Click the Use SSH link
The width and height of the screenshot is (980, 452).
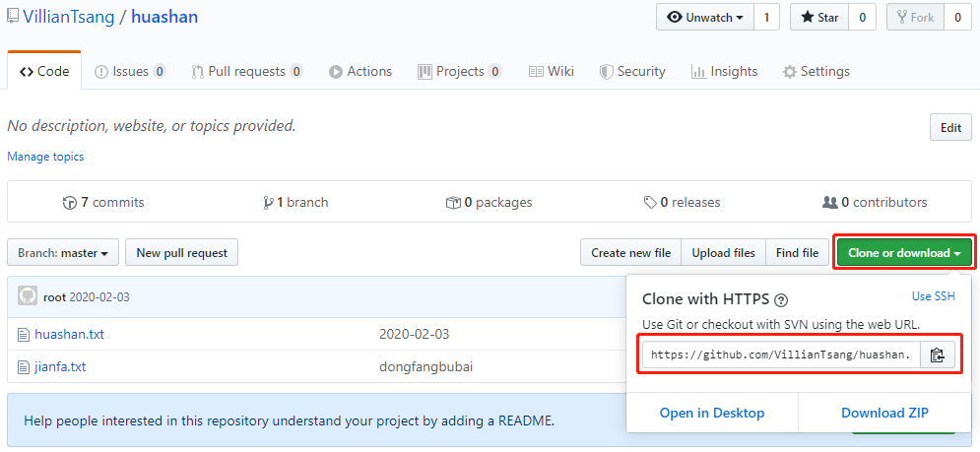933,296
